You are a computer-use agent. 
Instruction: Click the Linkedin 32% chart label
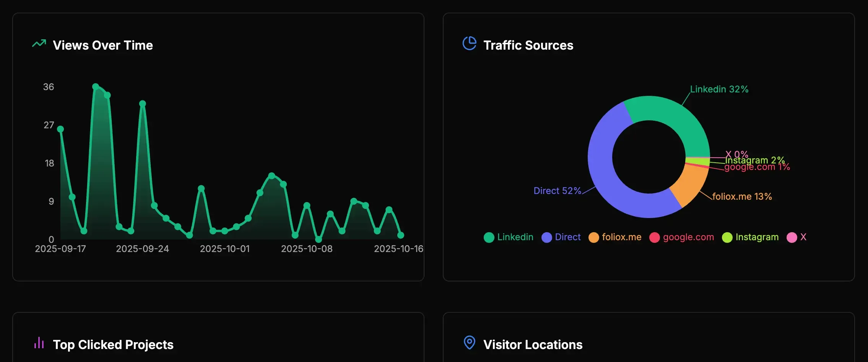click(x=719, y=89)
